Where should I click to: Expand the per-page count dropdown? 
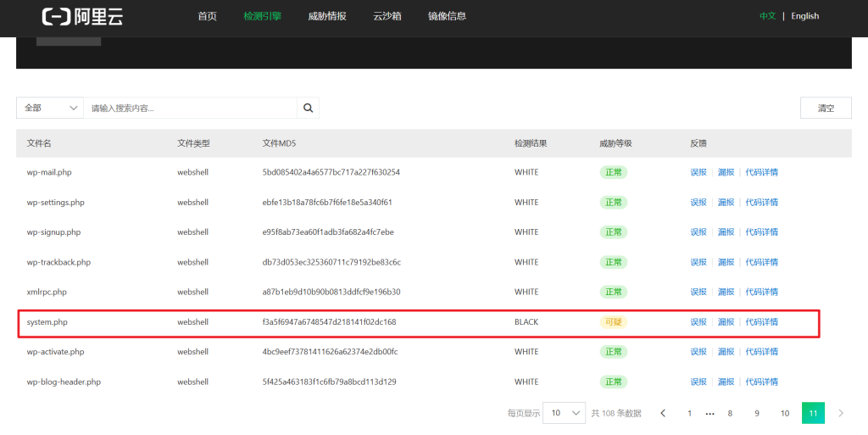[x=564, y=413]
